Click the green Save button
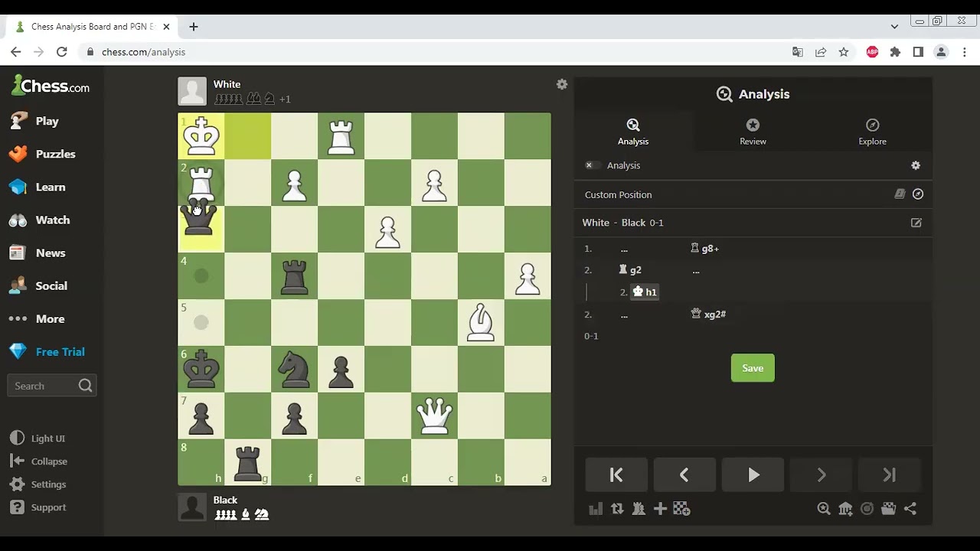This screenshot has width=980, height=551. point(753,368)
